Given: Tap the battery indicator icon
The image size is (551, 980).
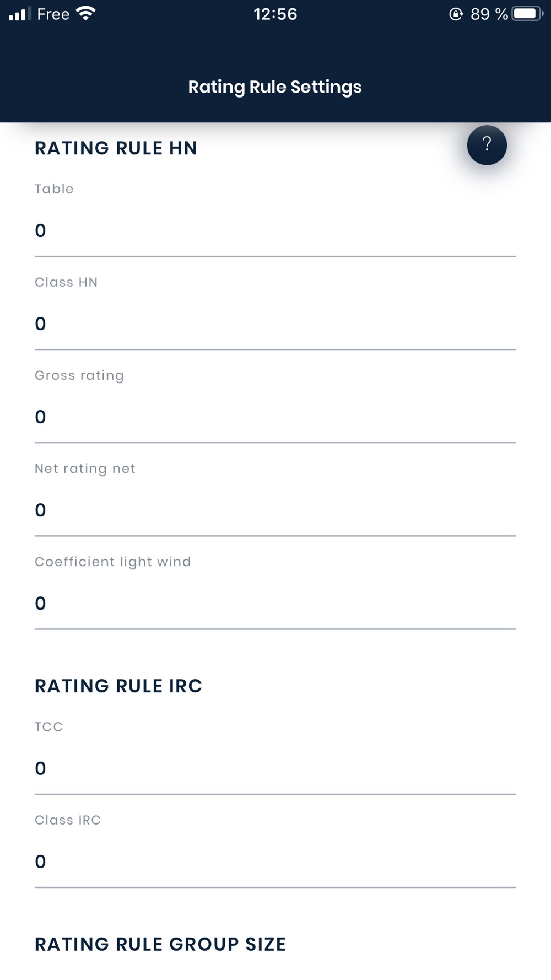Looking at the screenshot, I should tap(528, 14).
